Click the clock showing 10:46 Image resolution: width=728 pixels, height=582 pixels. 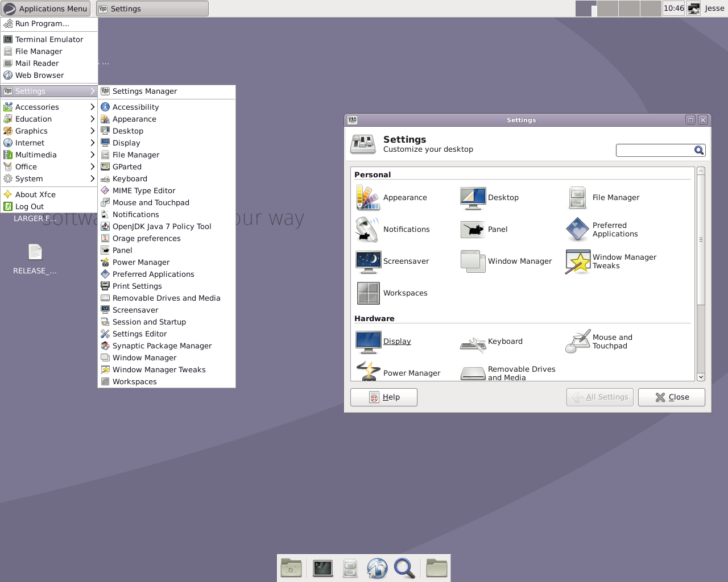[674, 9]
